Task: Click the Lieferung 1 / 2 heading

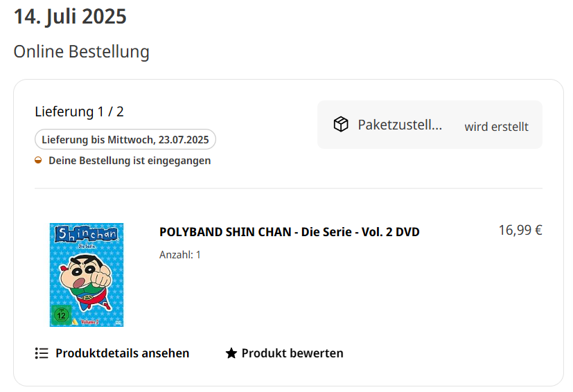Action: tap(79, 112)
